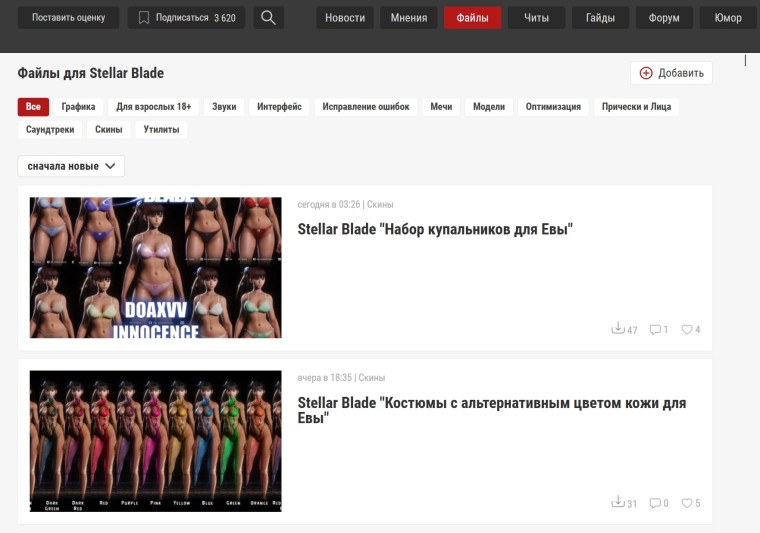This screenshot has height=533, width=760.
Task: Filter files by Модели category
Action: 489,107
